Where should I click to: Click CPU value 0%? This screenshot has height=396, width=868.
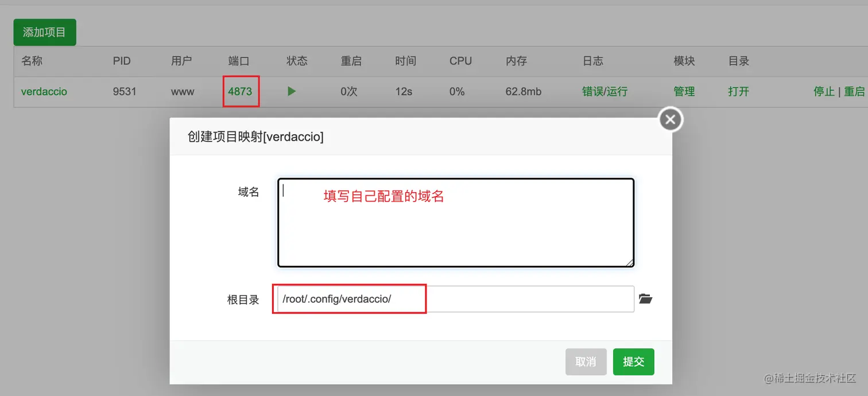coord(458,91)
